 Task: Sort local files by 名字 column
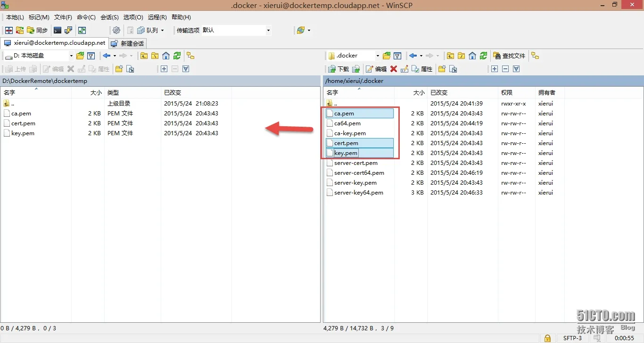tap(36, 93)
